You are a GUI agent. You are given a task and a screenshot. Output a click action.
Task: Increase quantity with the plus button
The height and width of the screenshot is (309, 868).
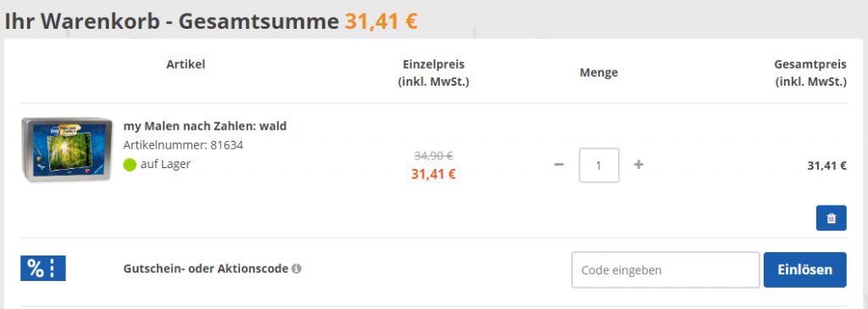(639, 165)
